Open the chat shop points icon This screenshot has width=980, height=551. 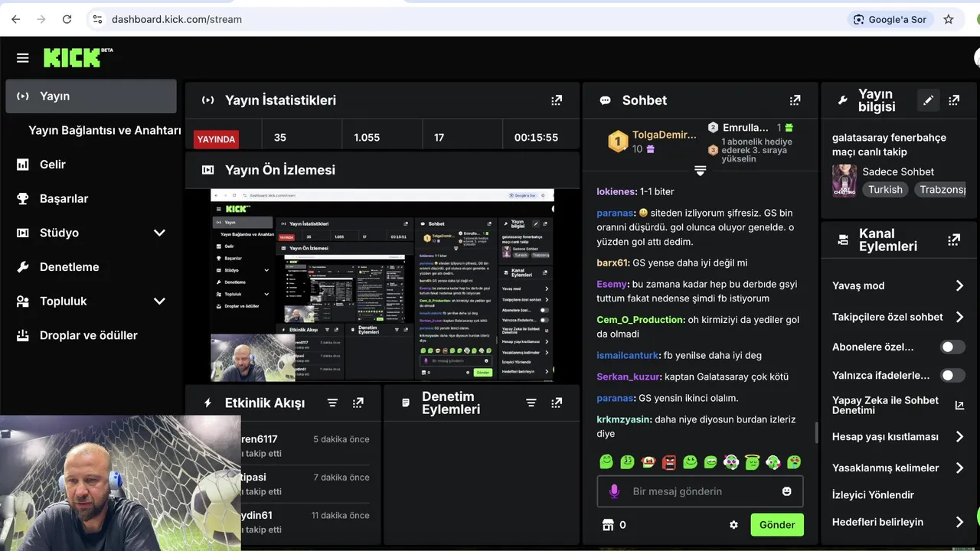(609, 525)
